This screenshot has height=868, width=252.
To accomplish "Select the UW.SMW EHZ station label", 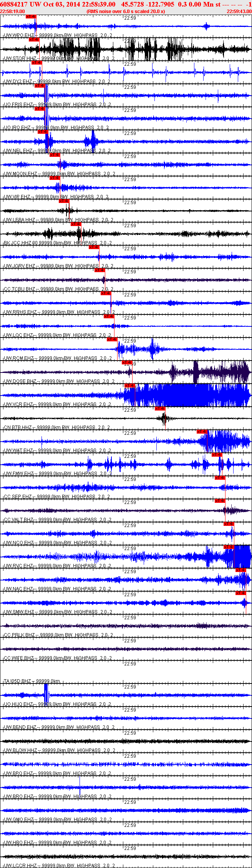I will coord(19,612).
